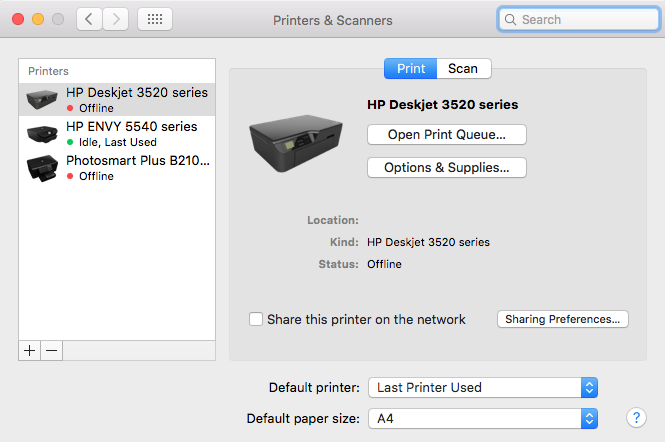Screen dimensions: 665x442
Task: Go back with the left arrow button
Action: 90,19
